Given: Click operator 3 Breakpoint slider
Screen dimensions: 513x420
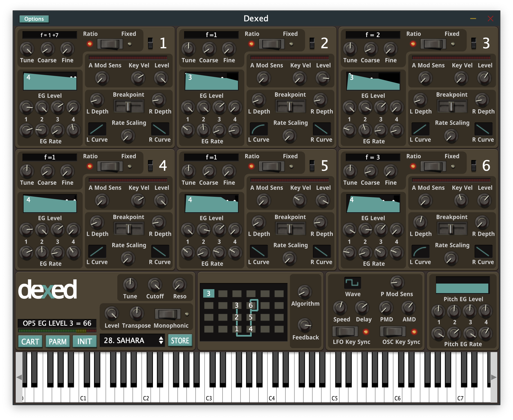Looking at the screenshot, I should [x=452, y=107].
